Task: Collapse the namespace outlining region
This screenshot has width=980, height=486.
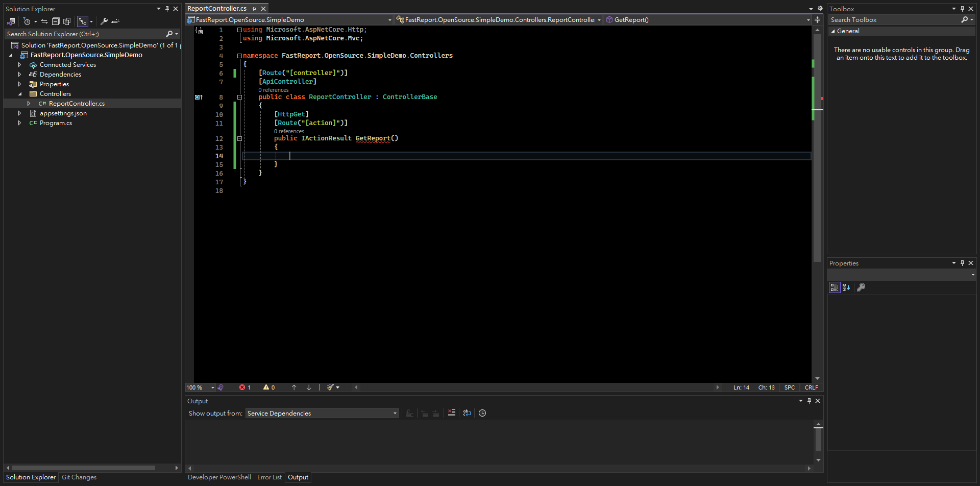Action: (239, 56)
